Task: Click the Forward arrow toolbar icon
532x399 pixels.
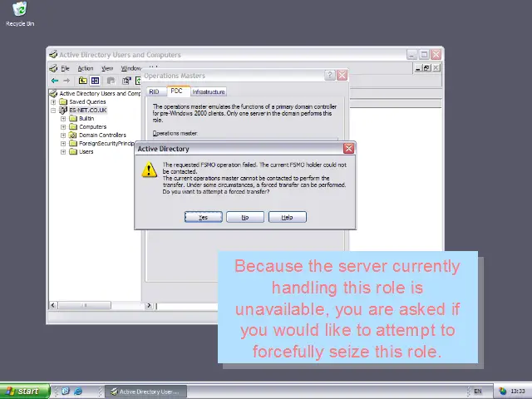Action: (66, 81)
